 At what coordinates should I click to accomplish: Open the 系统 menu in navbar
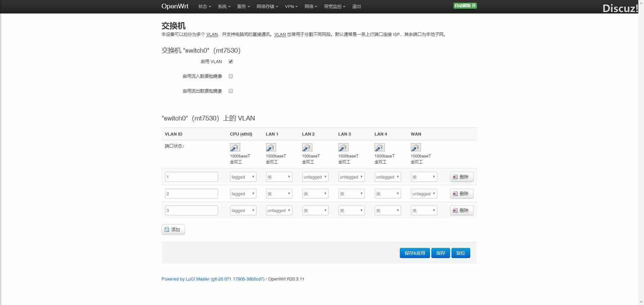point(224,6)
